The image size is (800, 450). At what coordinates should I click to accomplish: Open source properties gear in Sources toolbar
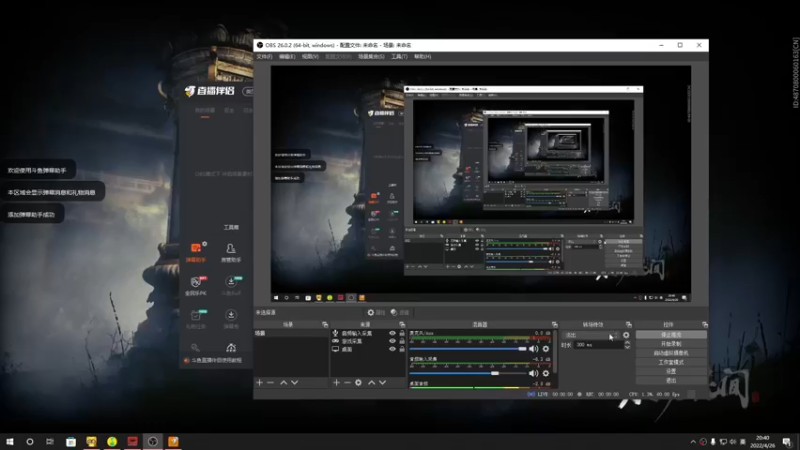pos(358,382)
